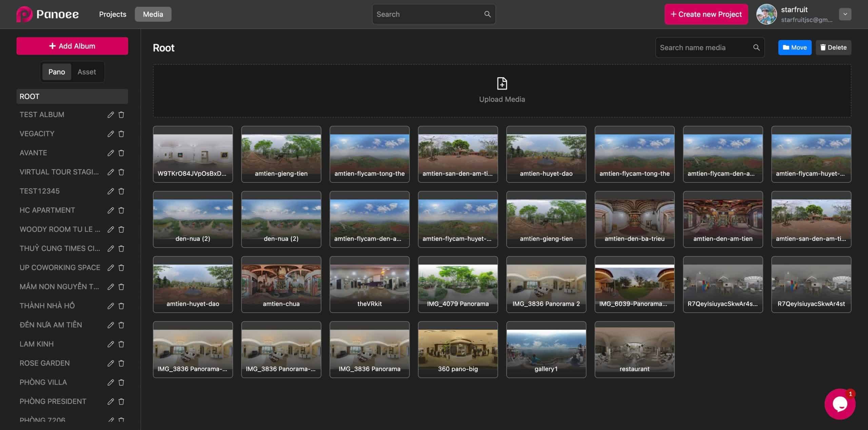Click Create new Project button
Image resolution: width=868 pixels, height=430 pixels.
(x=706, y=14)
